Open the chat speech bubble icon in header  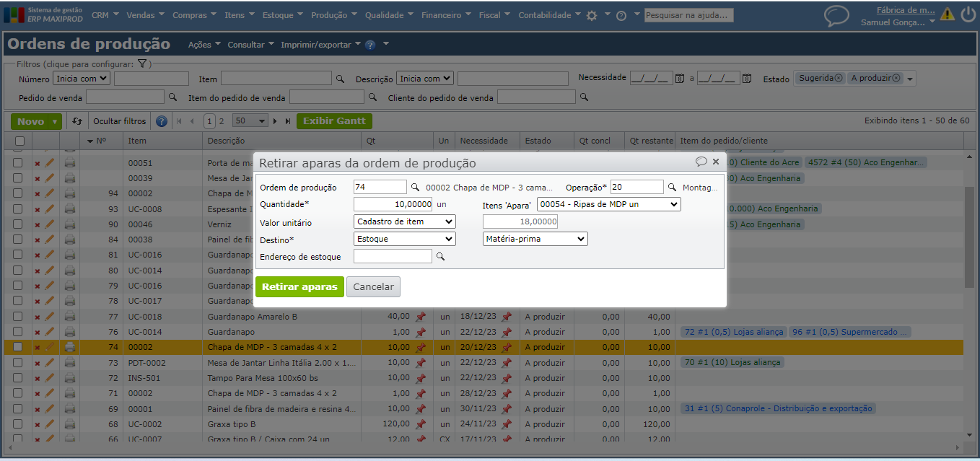click(836, 16)
